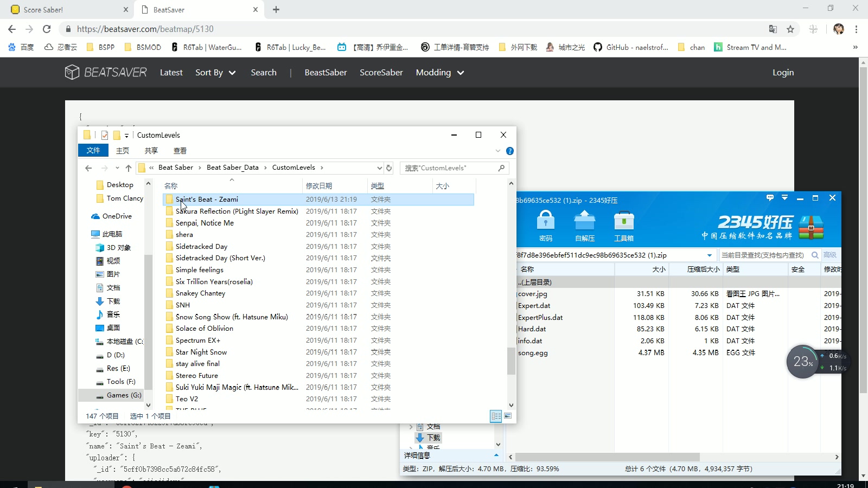Select song.egg in the 2345好压 file list

[x=533, y=352]
